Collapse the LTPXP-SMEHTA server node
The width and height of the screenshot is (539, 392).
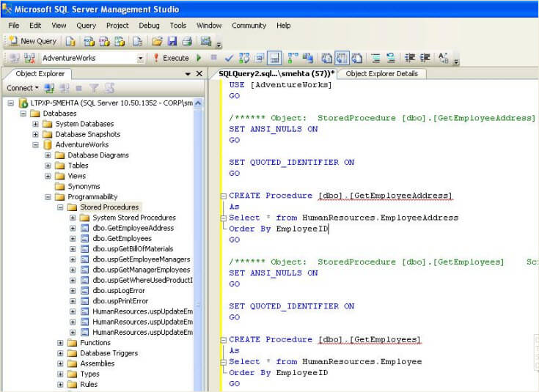11,103
